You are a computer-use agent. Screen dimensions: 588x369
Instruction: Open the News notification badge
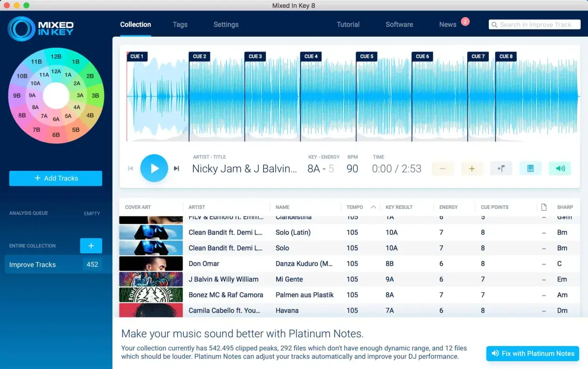[465, 21]
